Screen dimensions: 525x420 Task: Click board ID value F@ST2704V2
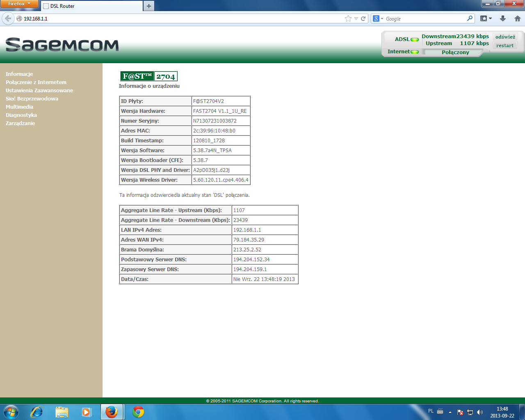click(x=208, y=101)
